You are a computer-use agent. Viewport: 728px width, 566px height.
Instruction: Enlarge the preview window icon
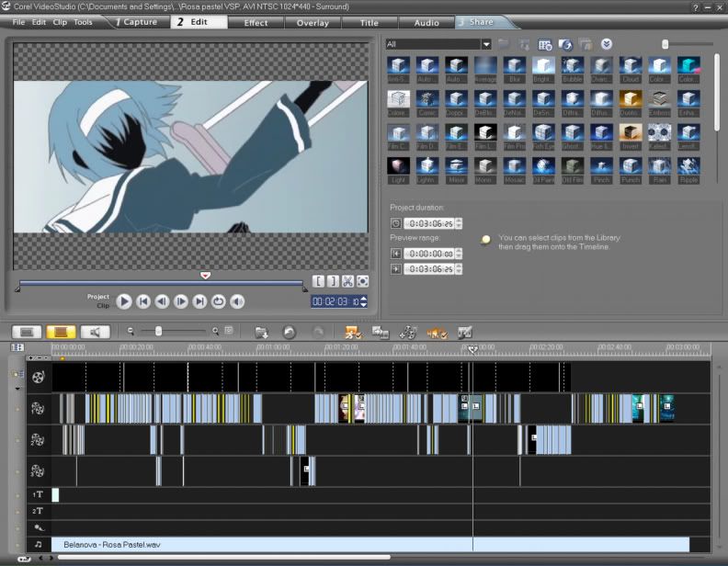[363, 281]
